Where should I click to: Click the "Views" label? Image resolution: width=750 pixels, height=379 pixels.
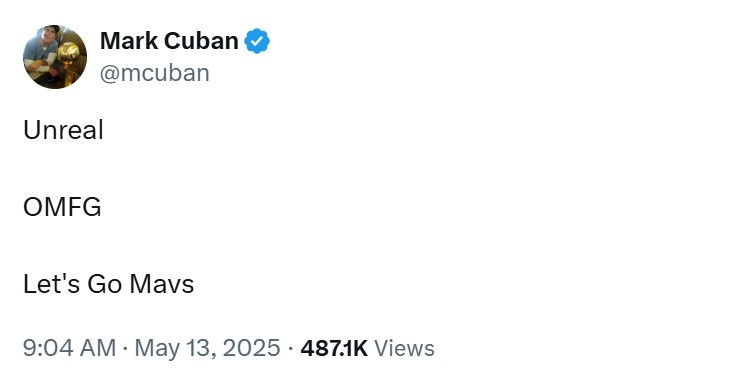(x=404, y=348)
